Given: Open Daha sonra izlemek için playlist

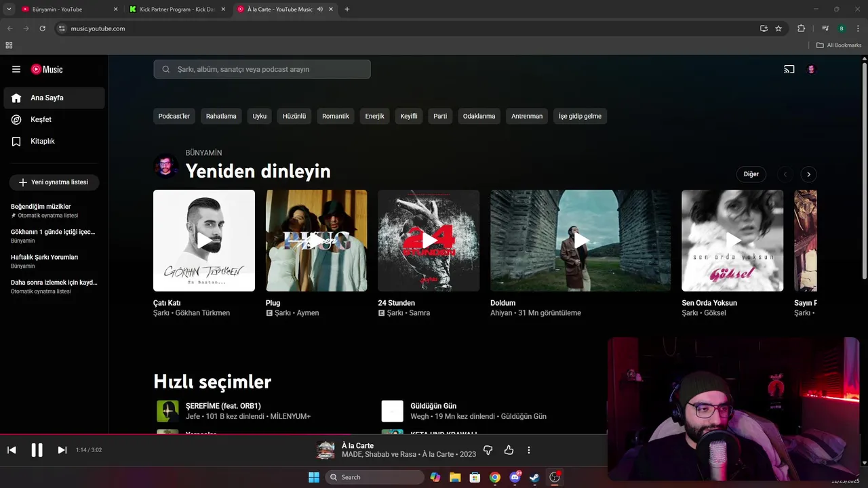Looking at the screenshot, I should coord(54,286).
